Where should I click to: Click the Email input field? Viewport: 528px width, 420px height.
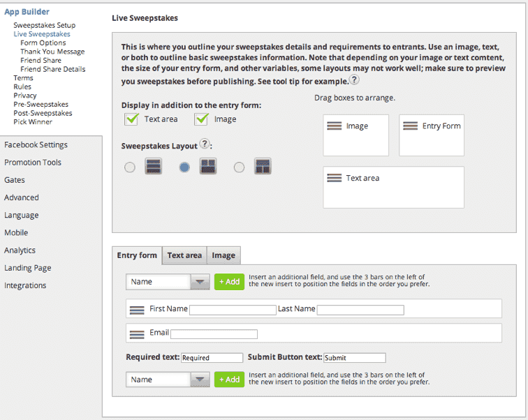click(214, 334)
